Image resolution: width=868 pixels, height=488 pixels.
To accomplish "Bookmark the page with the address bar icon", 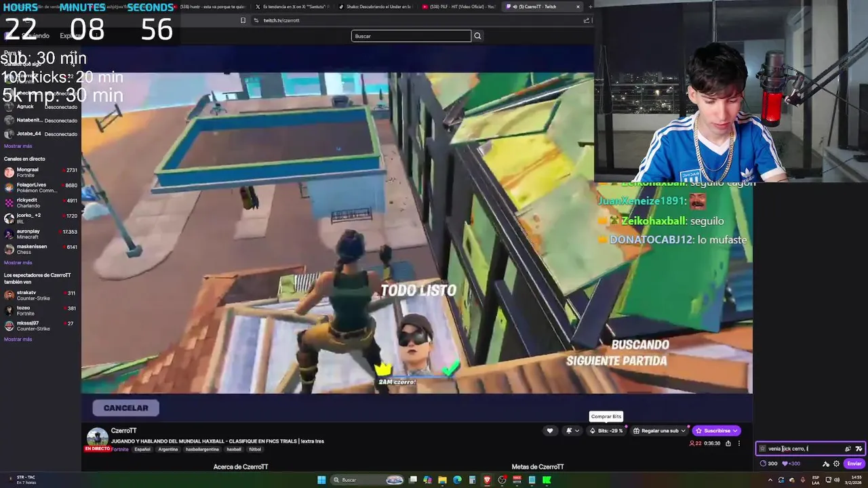I will coord(243,20).
